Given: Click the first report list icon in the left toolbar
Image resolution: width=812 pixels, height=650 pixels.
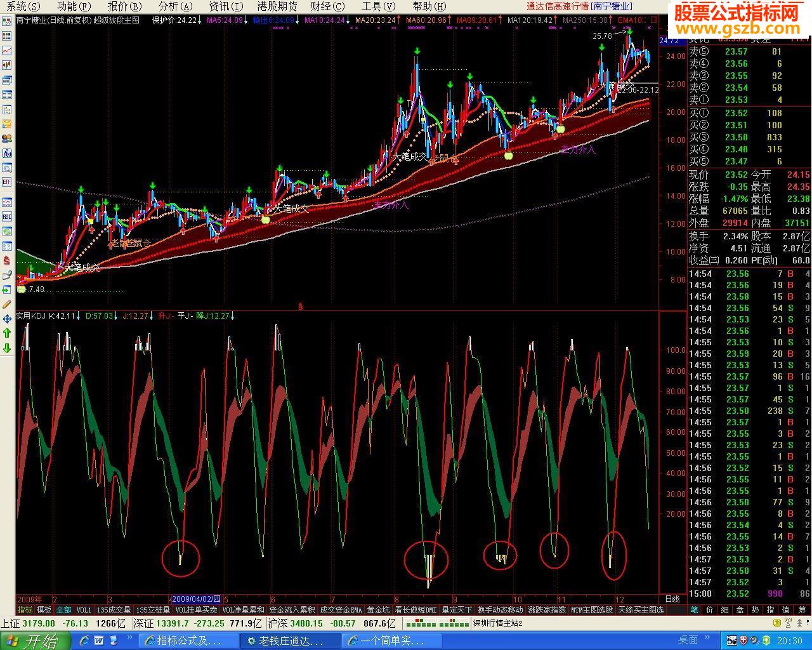Looking at the screenshot, I should coord(7,20).
